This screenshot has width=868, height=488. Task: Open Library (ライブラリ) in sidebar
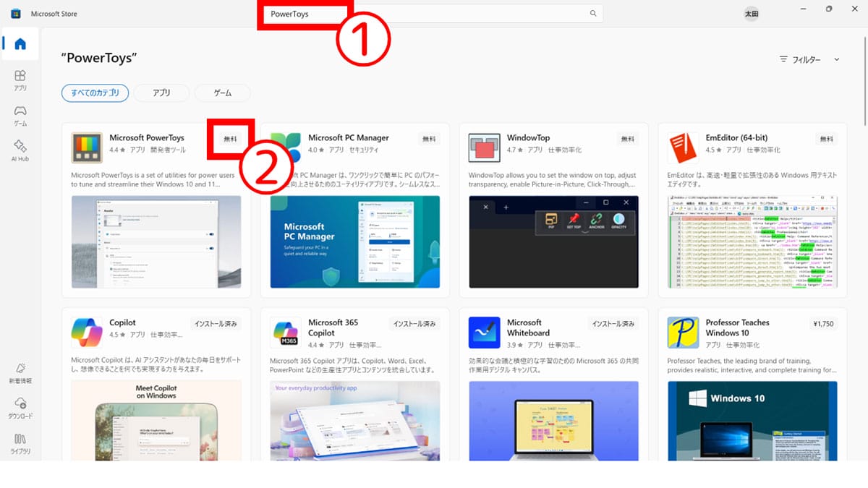click(x=20, y=443)
